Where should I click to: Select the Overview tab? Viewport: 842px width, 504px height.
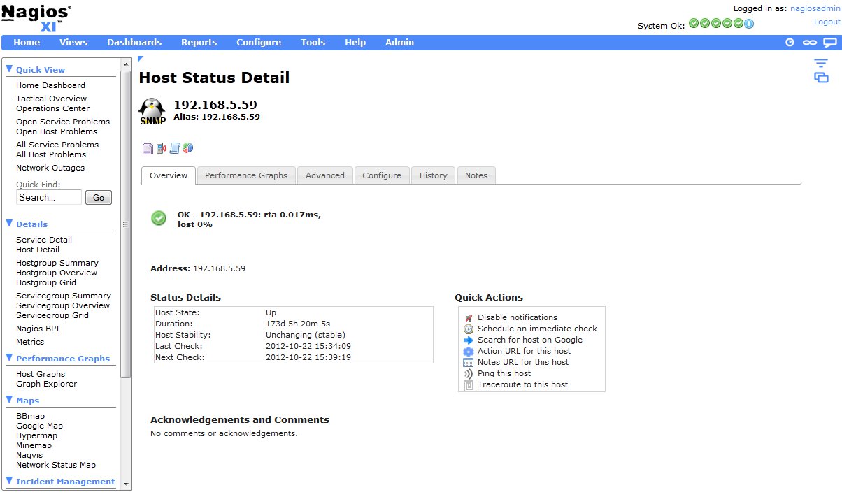[x=169, y=175]
